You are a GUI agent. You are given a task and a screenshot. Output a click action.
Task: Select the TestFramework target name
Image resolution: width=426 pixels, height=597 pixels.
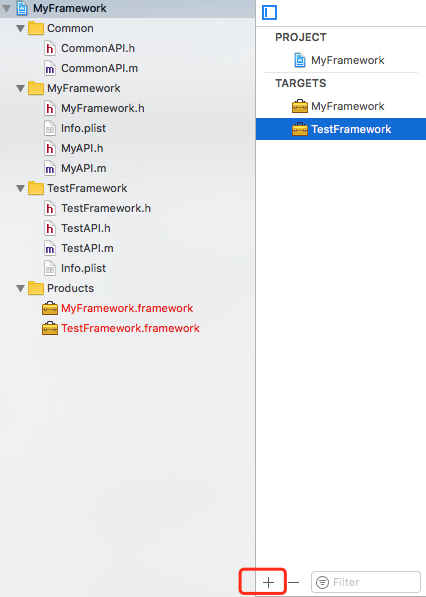click(351, 129)
